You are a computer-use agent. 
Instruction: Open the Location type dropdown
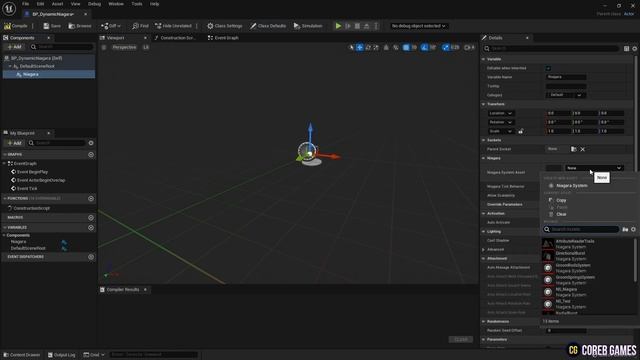[501, 113]
